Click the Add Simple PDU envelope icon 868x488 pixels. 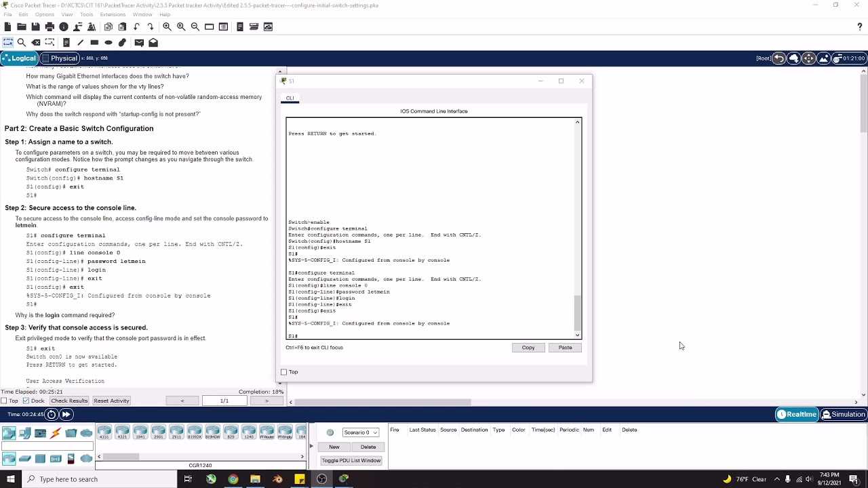pyautogui.click(x=139, y=42)
